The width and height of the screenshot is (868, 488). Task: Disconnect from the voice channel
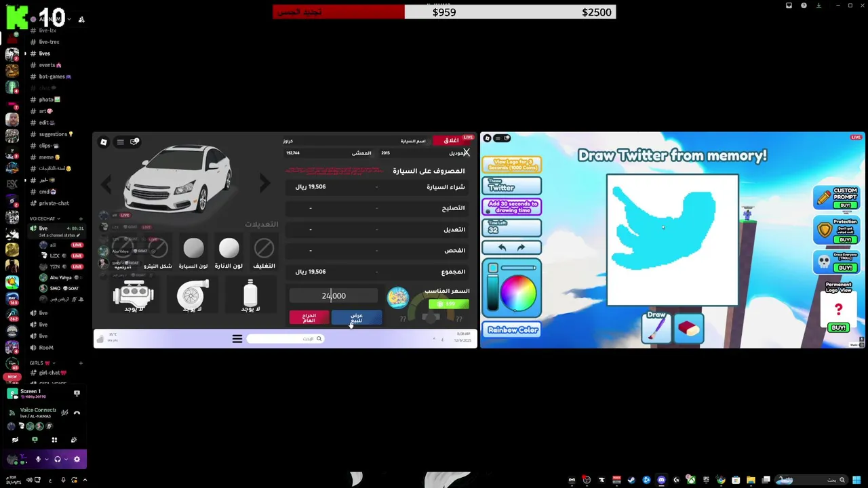[77, 412]
